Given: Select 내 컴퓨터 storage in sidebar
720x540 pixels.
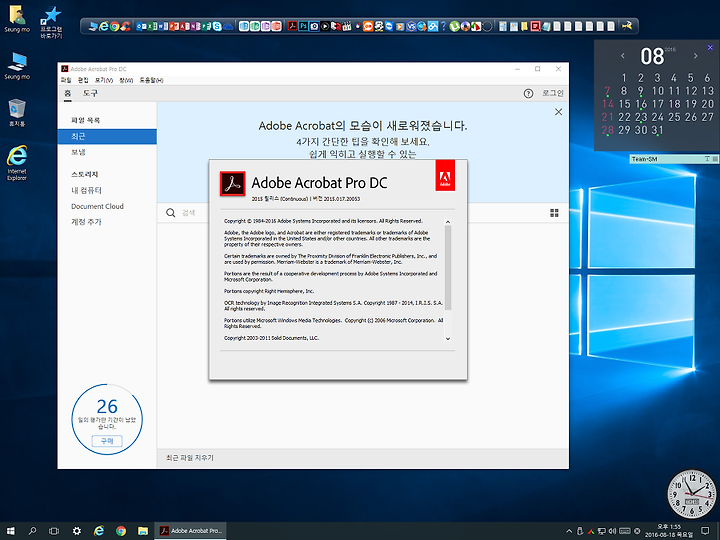Looking at the screenshot, I should pyautogui.click(x=86, y=190).
